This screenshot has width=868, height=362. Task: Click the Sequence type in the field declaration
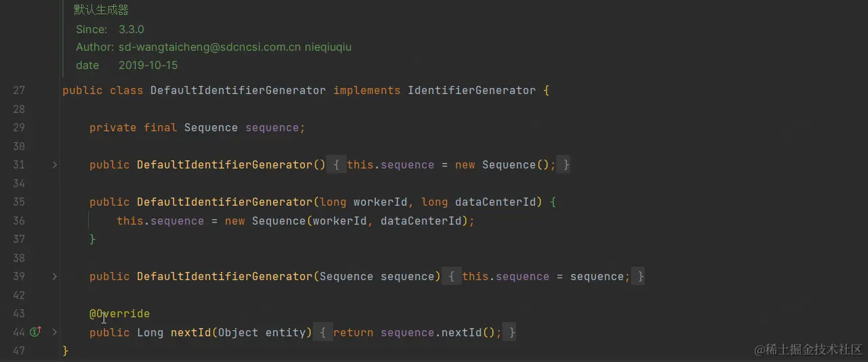[x=211, y=127]
